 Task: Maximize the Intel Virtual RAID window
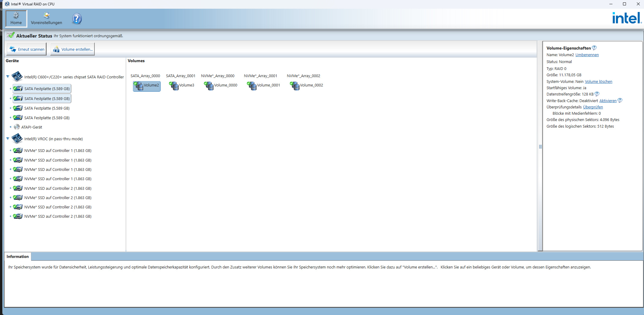(x=624, y=4)
